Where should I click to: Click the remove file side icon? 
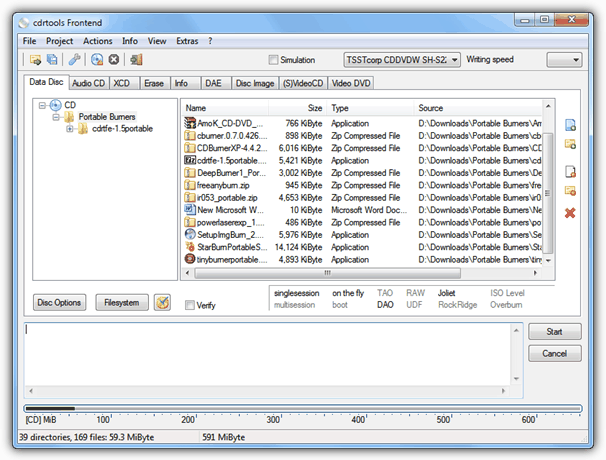(x=570, y=172)
